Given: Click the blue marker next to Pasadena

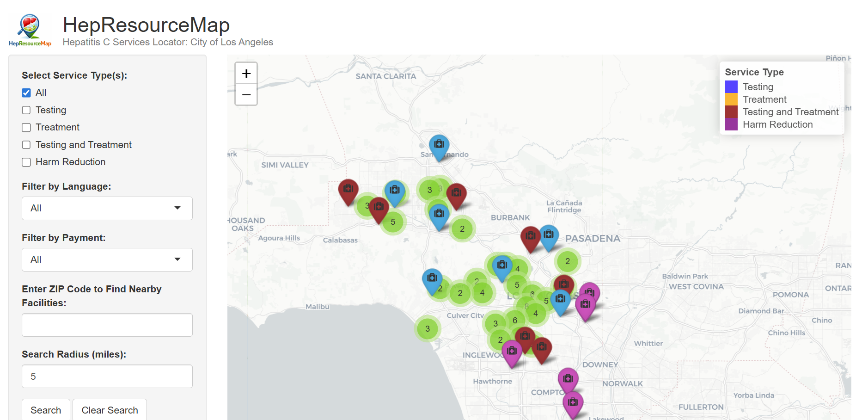Looking at the screenshot, I should coord(549,235).
